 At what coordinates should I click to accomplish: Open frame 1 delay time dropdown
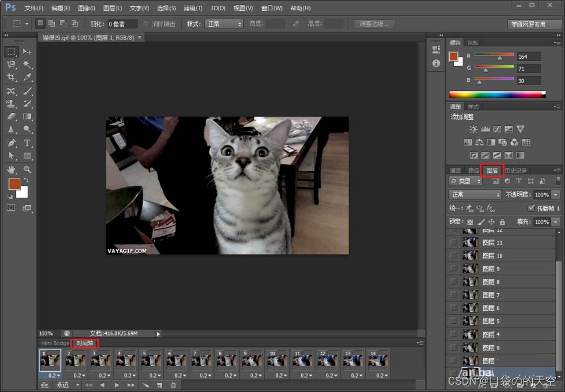tap(54, 376)
